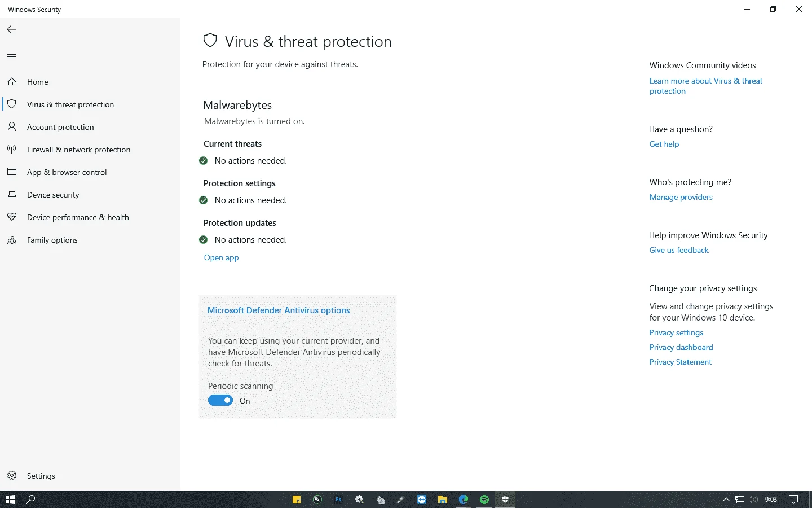Viewport: 812px width, 508px height.
Task: Click the taskbar clock showing 9:03
Action: 771,500
